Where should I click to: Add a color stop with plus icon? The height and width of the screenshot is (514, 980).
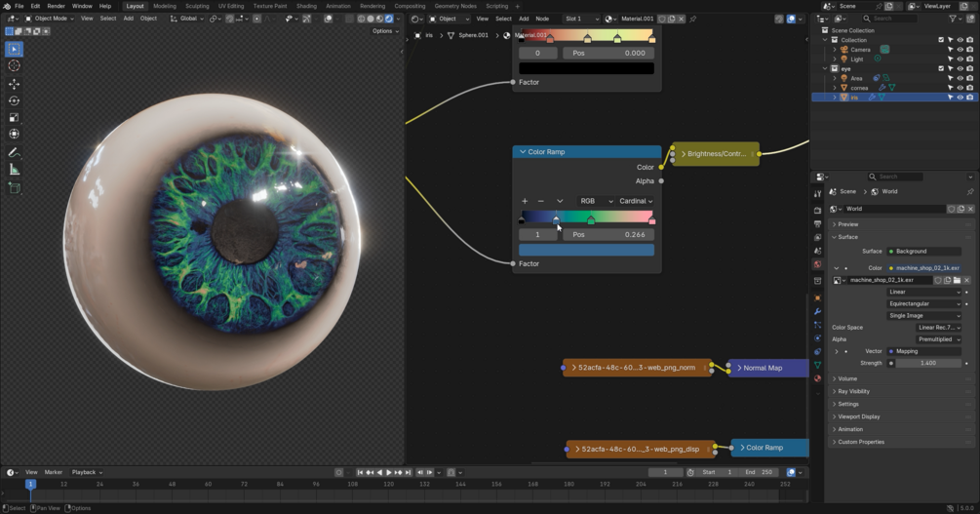(525, 201)
